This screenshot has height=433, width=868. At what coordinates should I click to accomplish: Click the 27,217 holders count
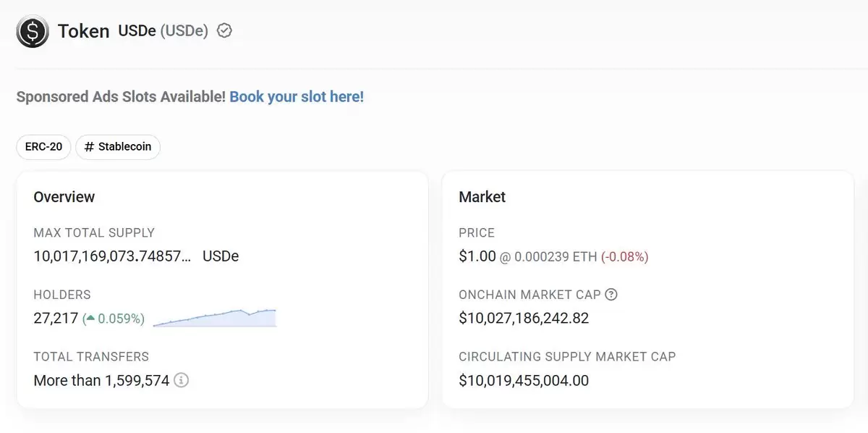click(56, 319)
